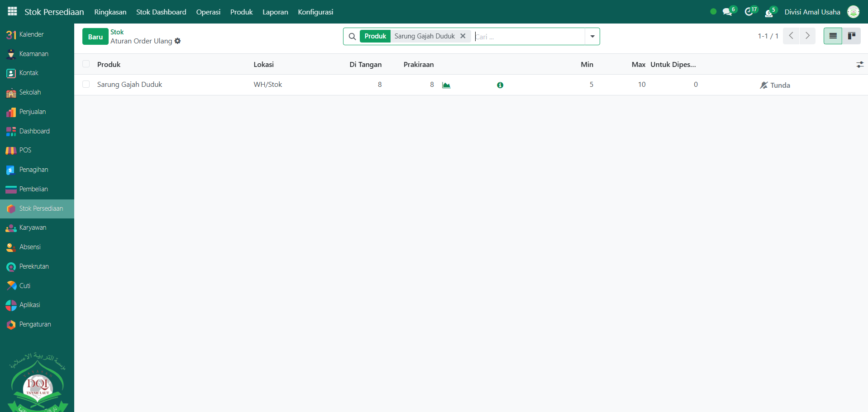Open the gear settings next to Aturan Order Ulang

(x=177, y=41)
